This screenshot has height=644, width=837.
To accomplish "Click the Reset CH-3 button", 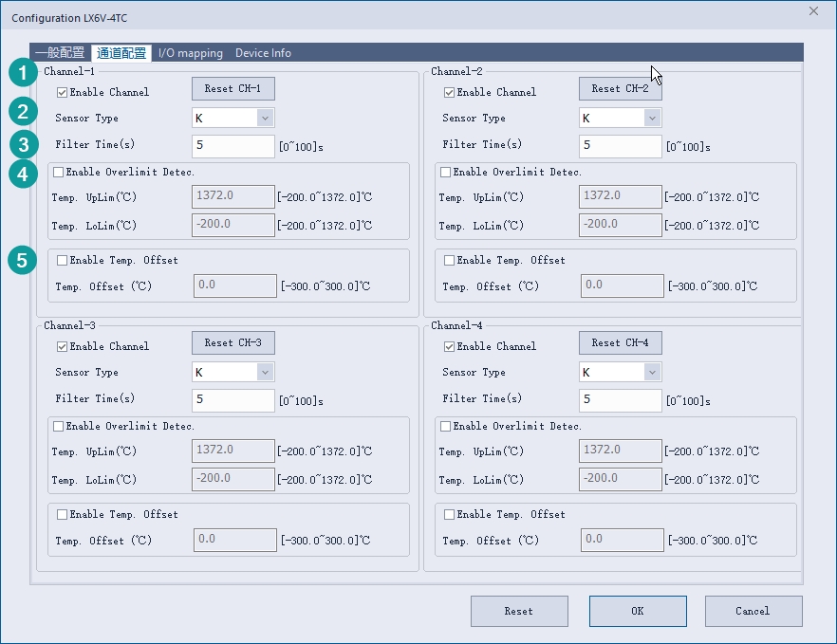I will click(233, 342).
